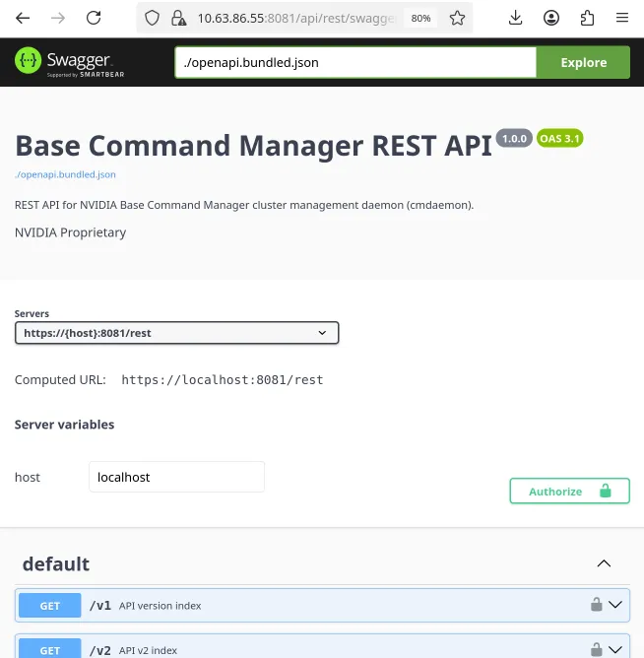
Task: Expand the GET /v2 endpoint row
Action: [322, 646]
